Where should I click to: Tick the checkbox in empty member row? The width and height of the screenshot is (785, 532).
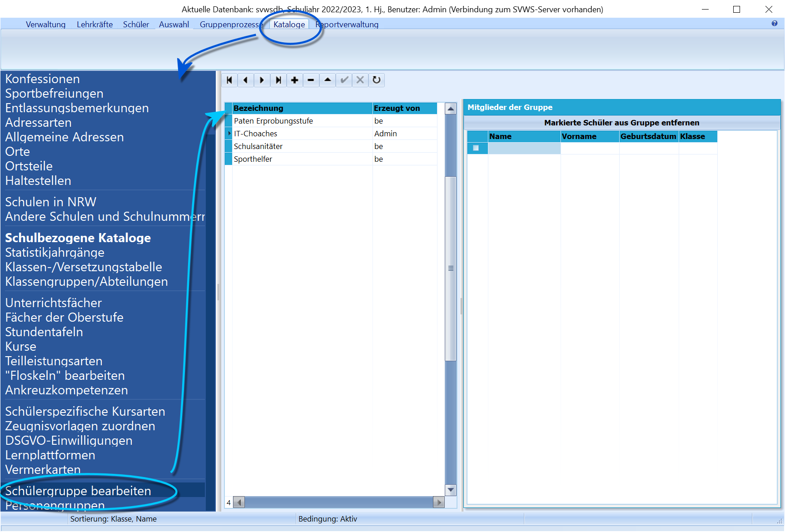(x=476, y=148)
